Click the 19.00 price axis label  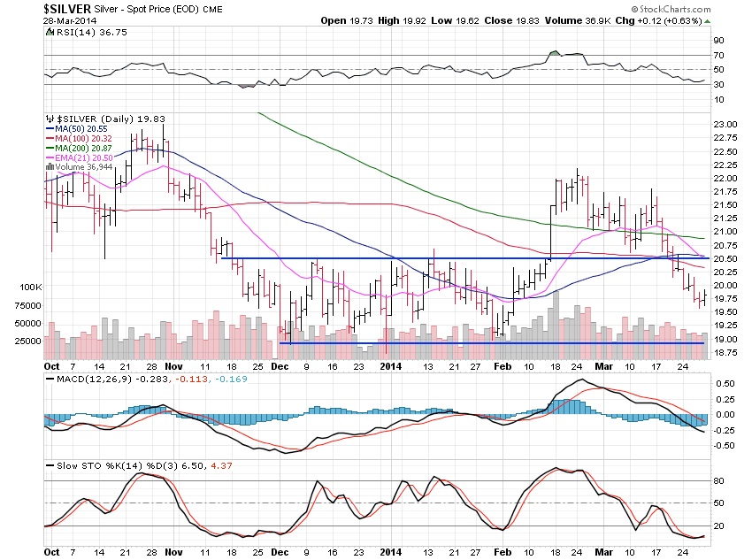coord(725,339)
